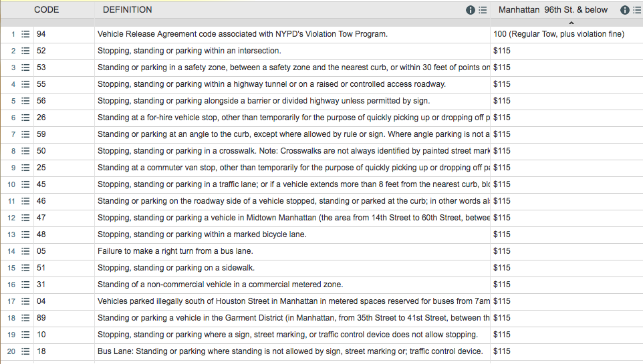Open Manhattan 96th St. column options menu

[x=637, y=10]
